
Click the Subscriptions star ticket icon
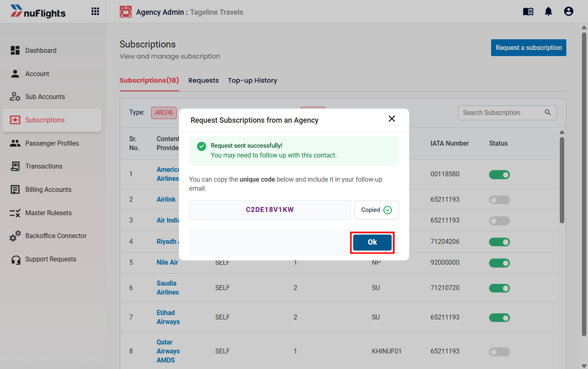[x=15, y=120]
